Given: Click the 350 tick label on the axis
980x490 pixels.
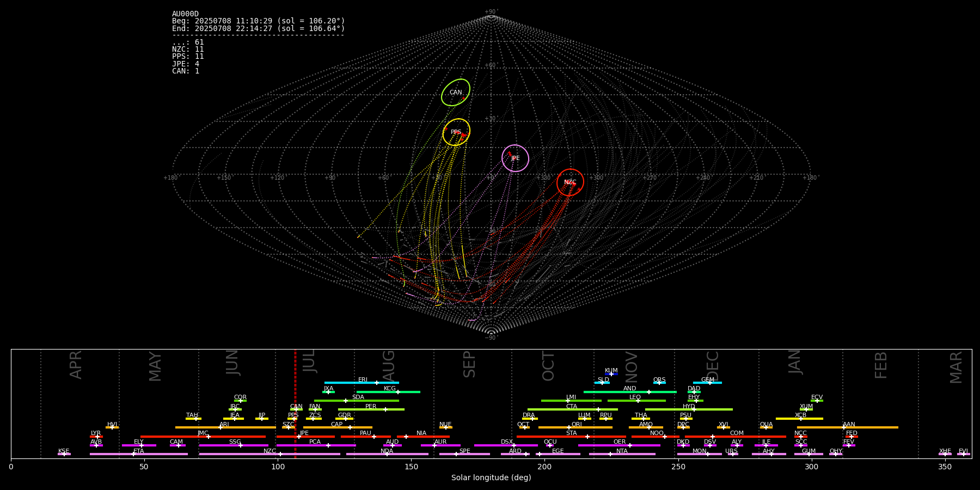Looking at the screenshot, I should (x=945, y=467).
